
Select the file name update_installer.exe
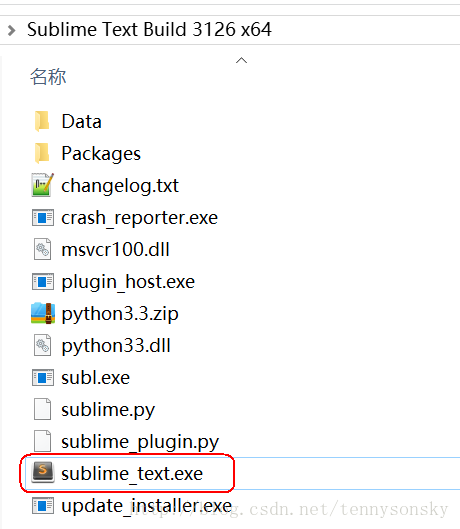146,506
